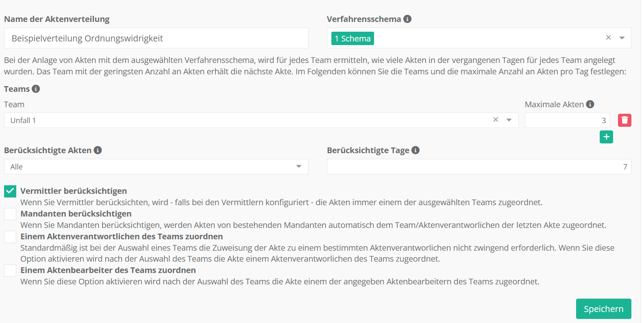Enable Einem Aktenverantwortlichen des Teams zuordnen
This screenshot has height=323, width=644.
(x=10, y=237)
